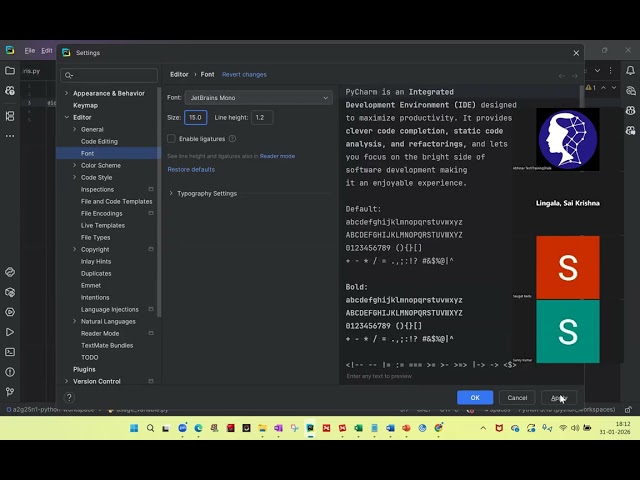
Task: Click the help icon beside Enable ligatures
Action: [232, 139]
